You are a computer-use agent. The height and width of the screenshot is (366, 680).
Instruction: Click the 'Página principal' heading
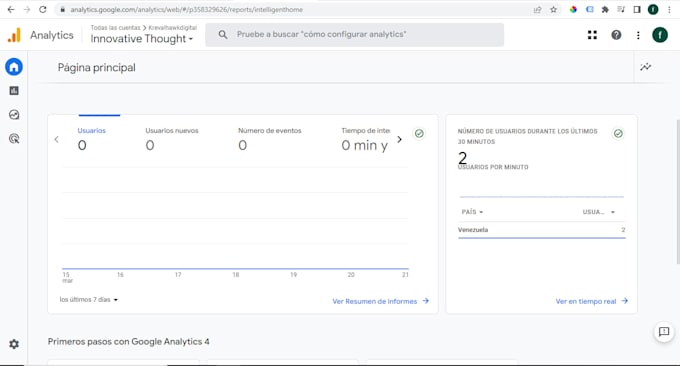[97, 68]
